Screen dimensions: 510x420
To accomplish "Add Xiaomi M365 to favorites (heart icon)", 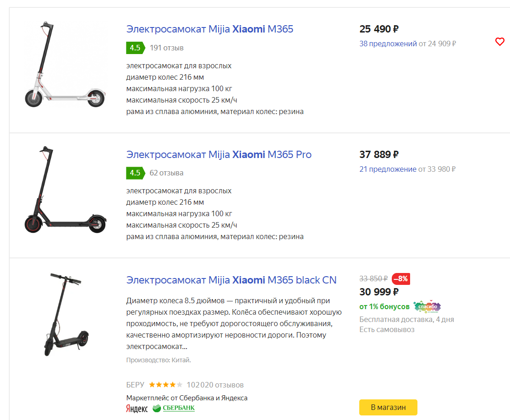I will (x=499, y=42).
